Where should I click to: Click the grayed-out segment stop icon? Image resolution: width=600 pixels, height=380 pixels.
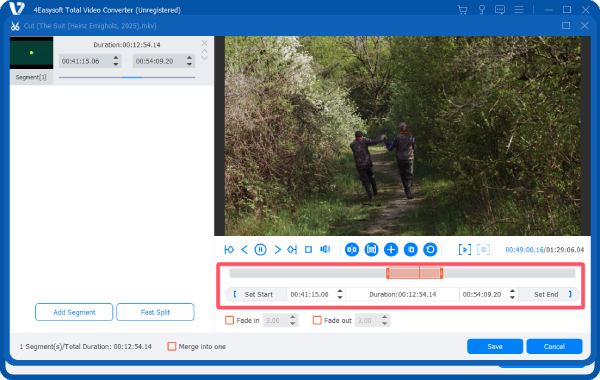click(x=483, y=250)
